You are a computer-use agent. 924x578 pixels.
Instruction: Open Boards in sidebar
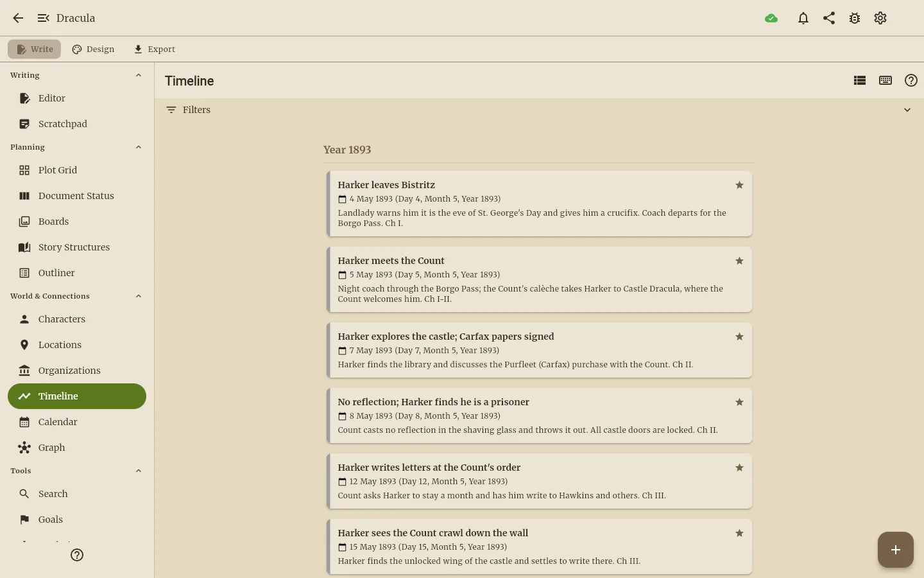point(77,222)
